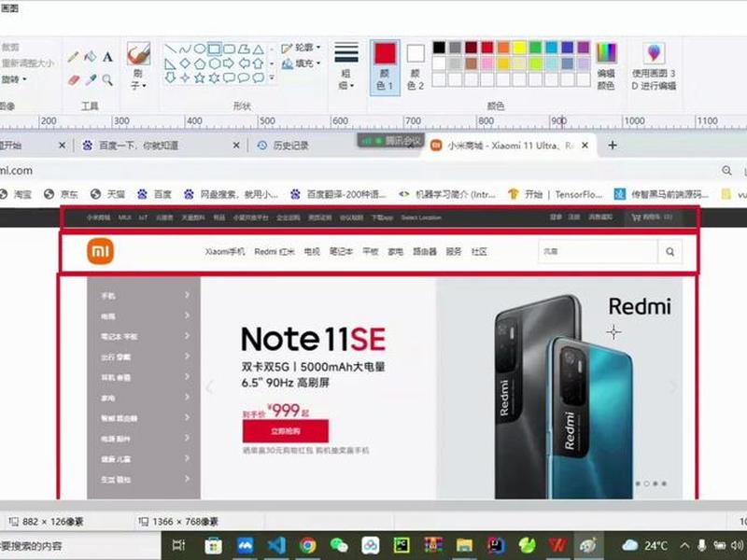Open the Edit colors dialog
Image resolution: width=747 pixels, height=560 pixels.
coord(606,66)
